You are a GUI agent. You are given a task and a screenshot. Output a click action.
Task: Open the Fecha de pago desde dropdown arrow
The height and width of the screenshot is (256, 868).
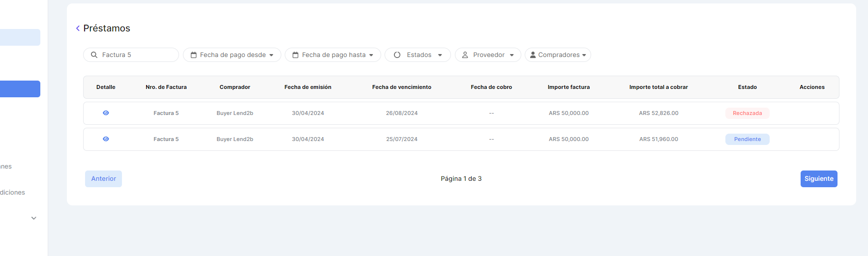[x=271, y=55]
